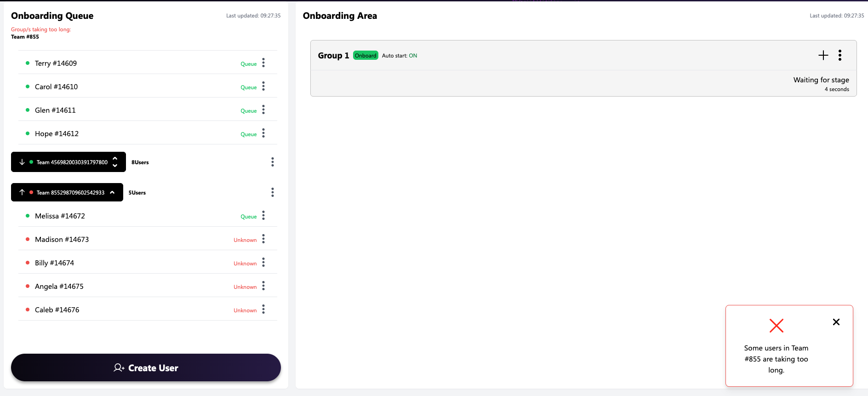
Task: Dismiss the Team #855 warning notification
Action: point(836,322)
